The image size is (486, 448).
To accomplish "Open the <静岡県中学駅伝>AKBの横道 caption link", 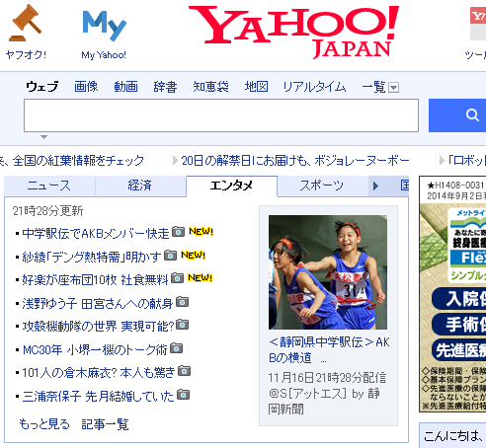I will [329, 349].
